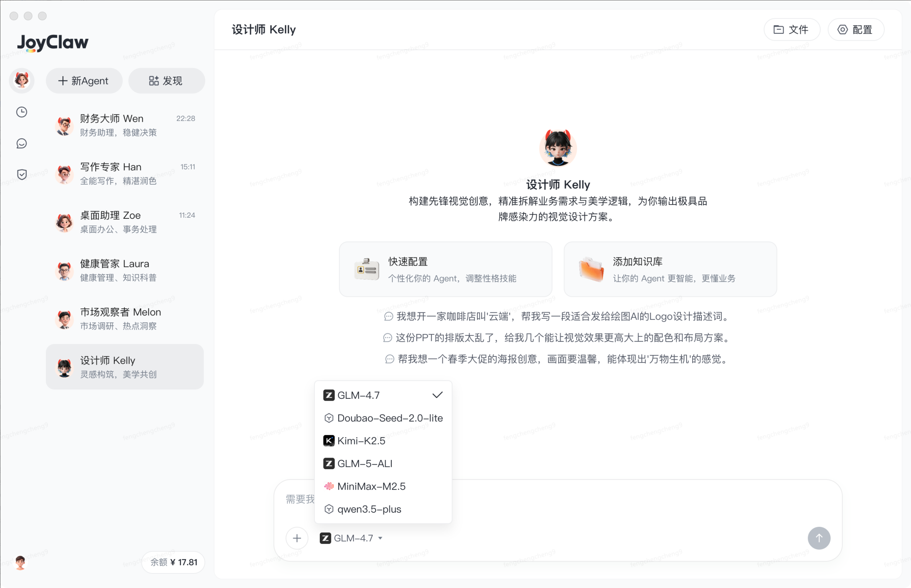Screen dimensions: 911x588
Task: Click the MiniMax waveform logo icon
Action: click(329, 486)
